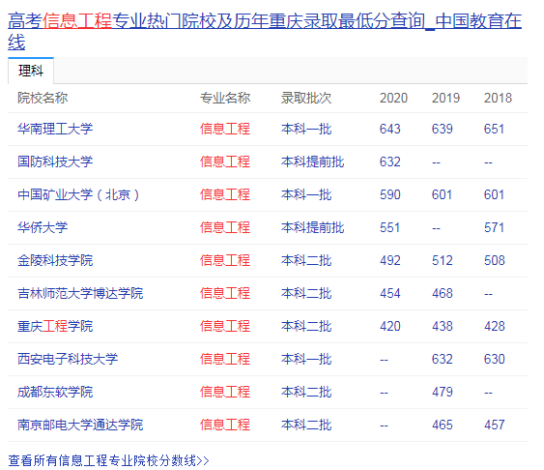
Task: Click 信息工程 major in 中国矿业大学 row
Action: point(225,195)
